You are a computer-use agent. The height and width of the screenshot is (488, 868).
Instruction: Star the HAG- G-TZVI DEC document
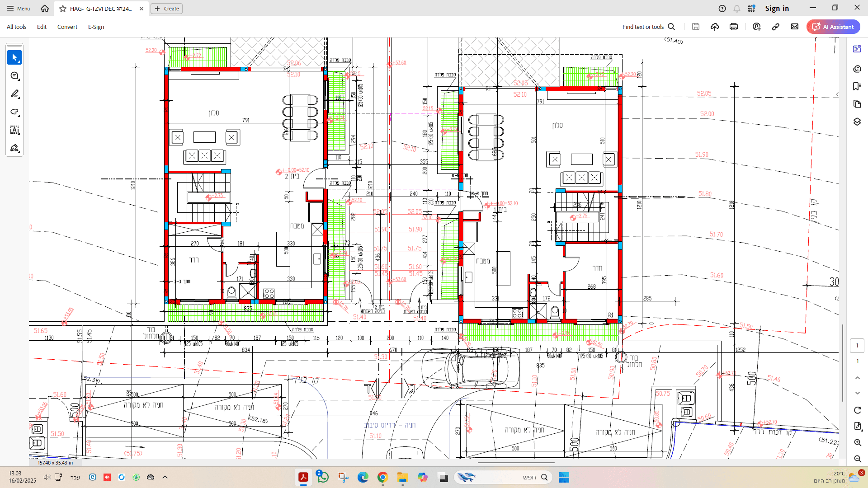point(63,9)
